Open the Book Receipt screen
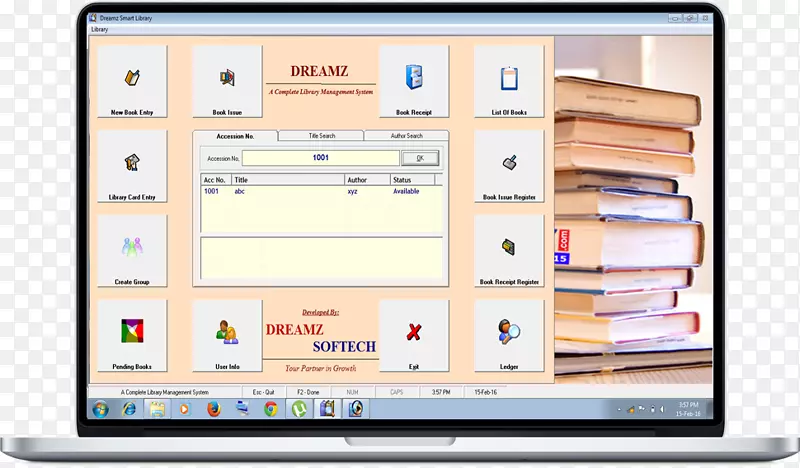800x468 pixels. click(x=414, y=80)
